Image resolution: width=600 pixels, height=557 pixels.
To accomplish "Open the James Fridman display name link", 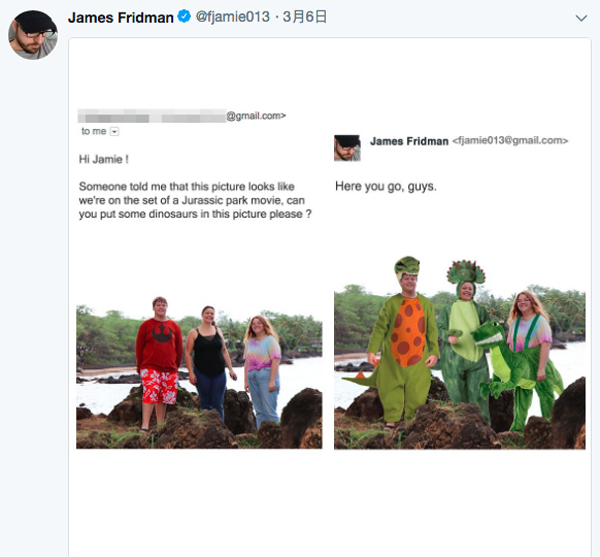I will [x=120, y=17].
